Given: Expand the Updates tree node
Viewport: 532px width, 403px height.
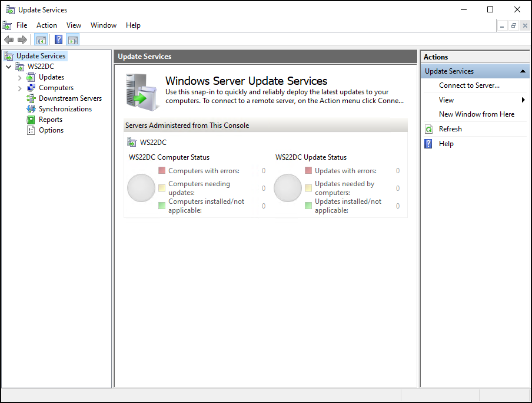Looking at the screenshot, I should point(19,77).
